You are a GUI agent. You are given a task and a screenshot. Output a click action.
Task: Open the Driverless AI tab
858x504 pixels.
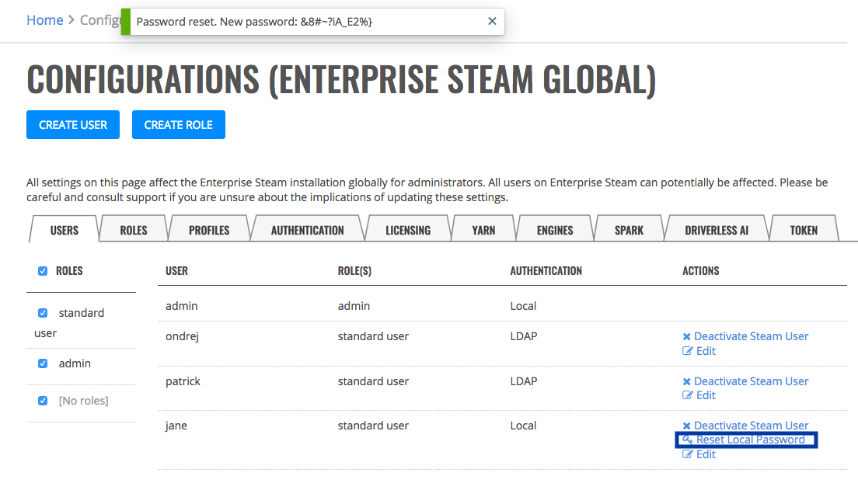(x=717, y=230)
